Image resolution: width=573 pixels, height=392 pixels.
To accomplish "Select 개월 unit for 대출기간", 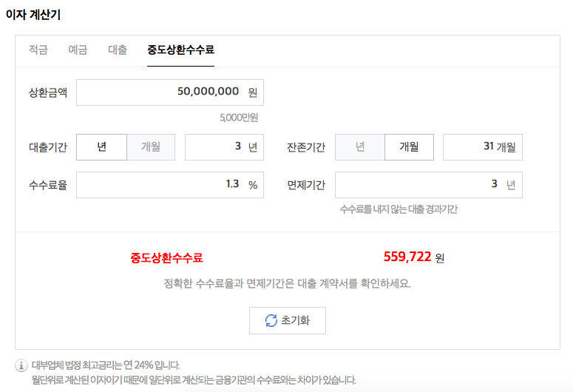I will point(151,147).
